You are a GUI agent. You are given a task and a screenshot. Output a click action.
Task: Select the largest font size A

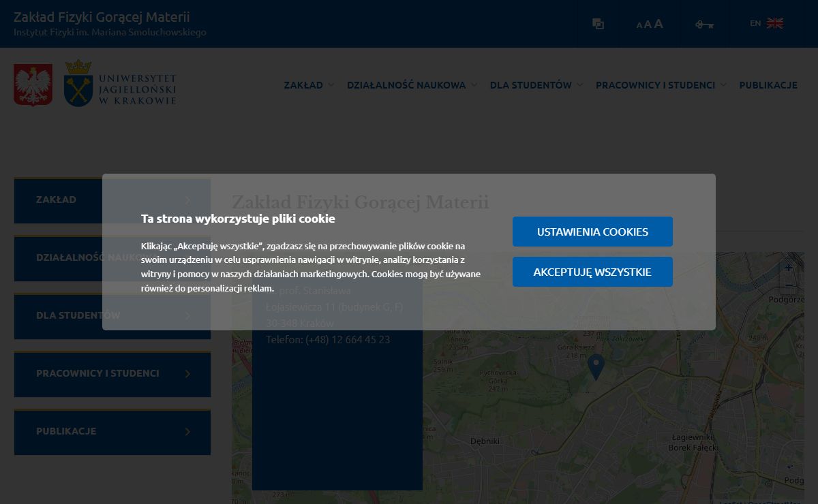click(x=658, y=24)
